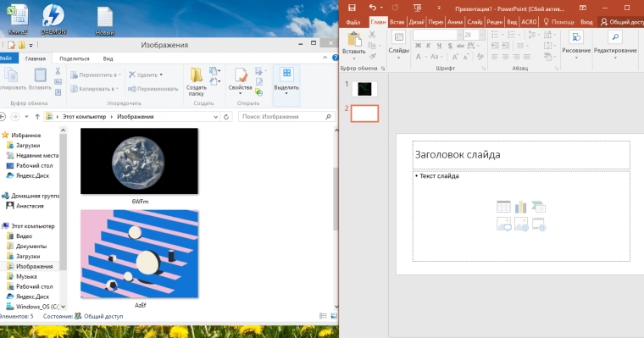The height and width of the screenshot is (338, 644).
Task: Expand the Удалить dropdown arrow
Action: click(x=161, y=75)
